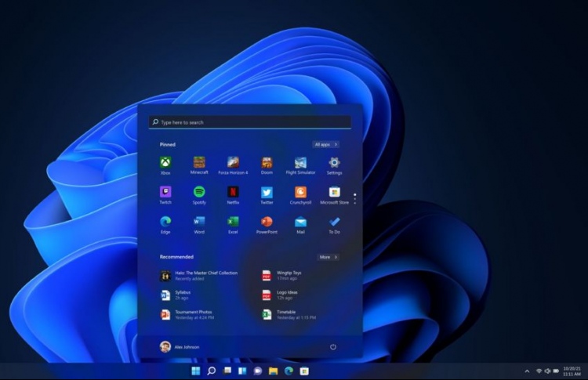The image size is (588, 380).
Task: Open Spotify from the Start menu
Action: coord(199,192)
